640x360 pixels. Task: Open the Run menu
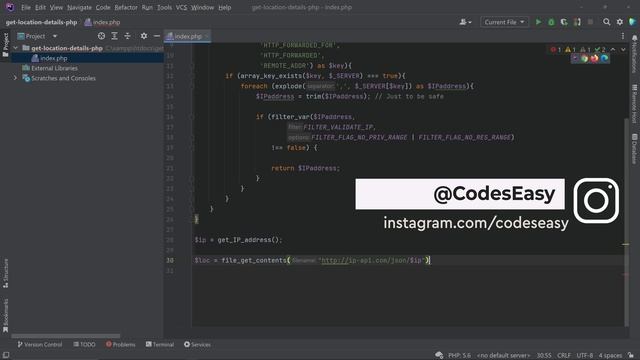click(147, 7)
